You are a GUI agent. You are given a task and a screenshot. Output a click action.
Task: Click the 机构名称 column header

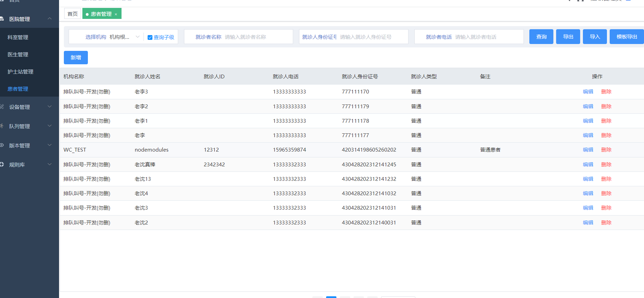74,77
